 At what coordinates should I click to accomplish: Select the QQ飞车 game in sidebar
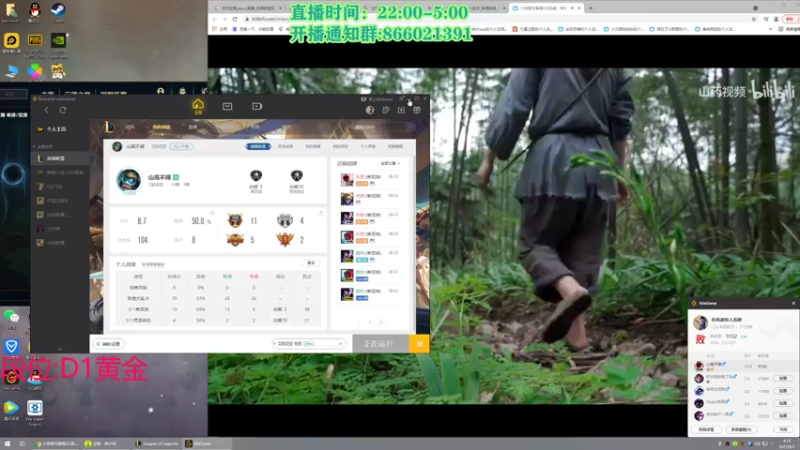click(60, 187)
